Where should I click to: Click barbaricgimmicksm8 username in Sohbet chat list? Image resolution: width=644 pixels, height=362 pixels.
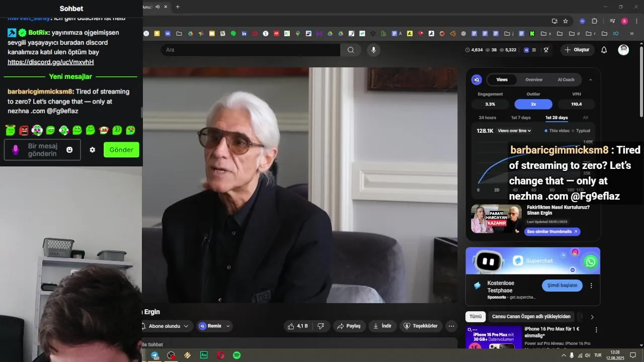[x=40, y=92]
